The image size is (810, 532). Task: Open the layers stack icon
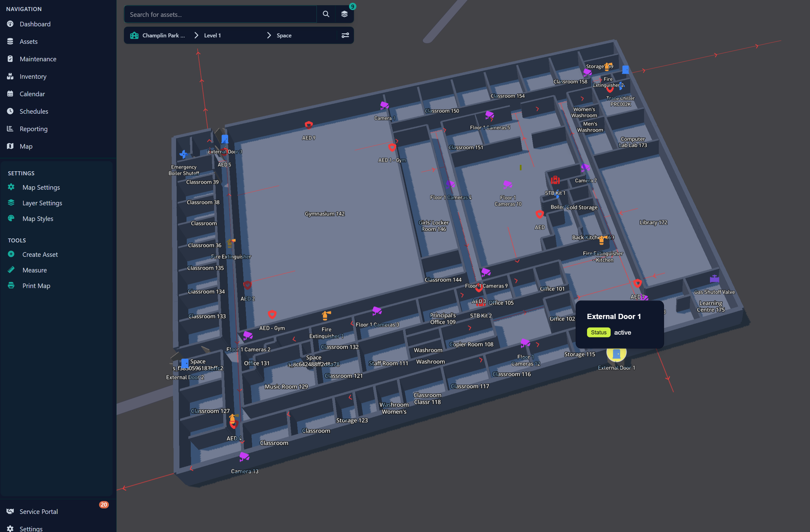click(344, 14)
